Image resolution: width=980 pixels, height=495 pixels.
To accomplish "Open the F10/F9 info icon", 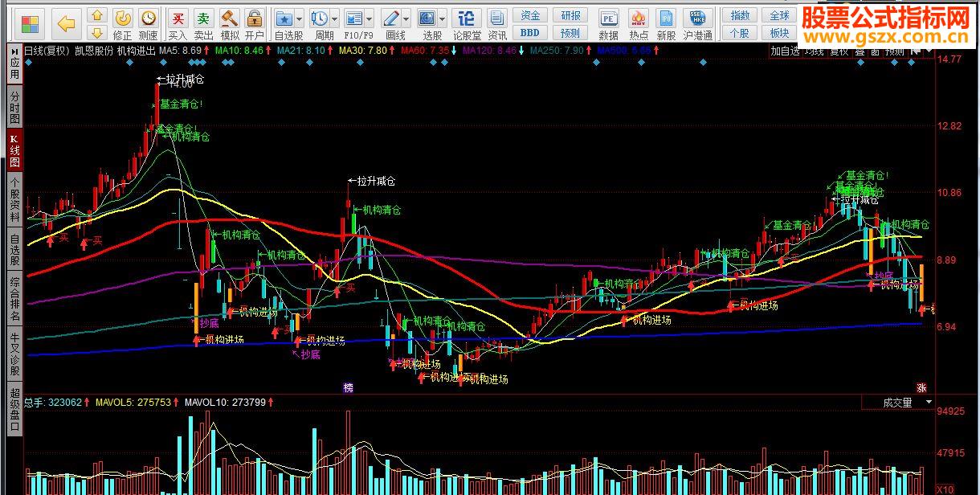I will (353, 18).
